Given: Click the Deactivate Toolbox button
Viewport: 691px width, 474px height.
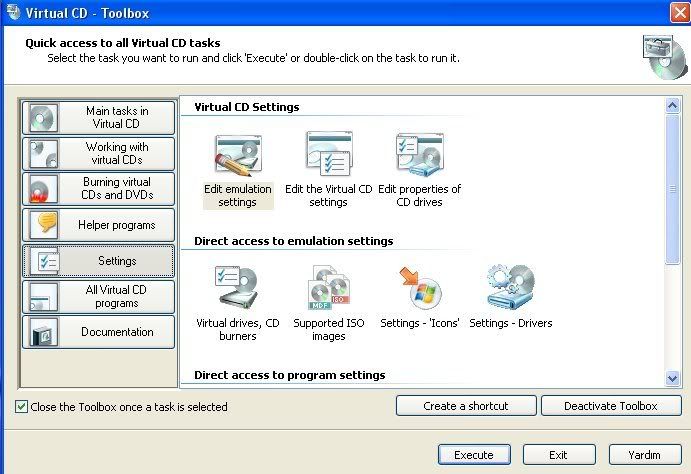Looking at the screenshot, I should coord(611,406).
